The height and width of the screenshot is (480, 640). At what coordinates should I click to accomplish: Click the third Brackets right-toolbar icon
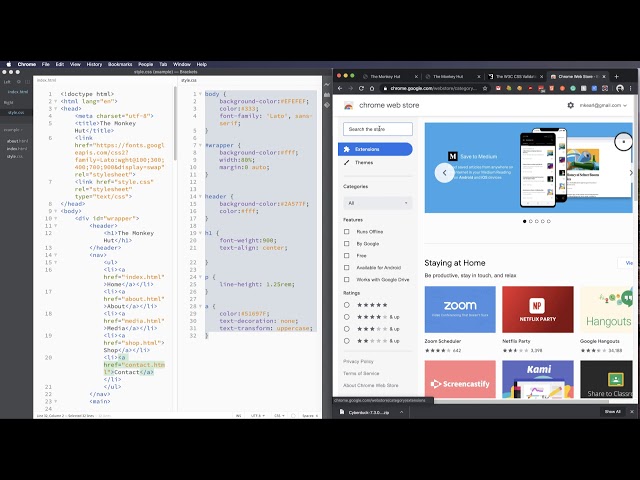click(x=327, y=105)
